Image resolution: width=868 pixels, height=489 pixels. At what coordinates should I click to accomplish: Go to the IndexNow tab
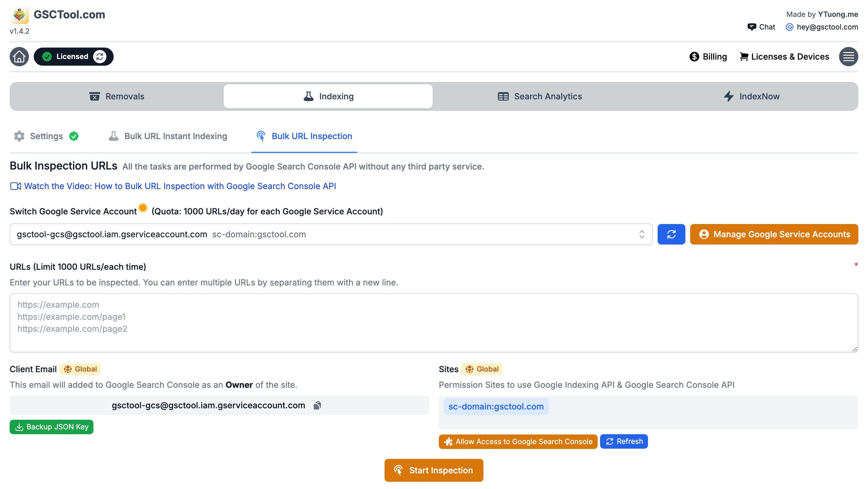click(x=751, y=96)
